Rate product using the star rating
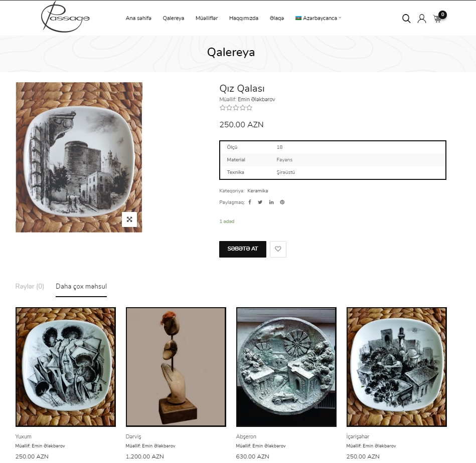 236,108
